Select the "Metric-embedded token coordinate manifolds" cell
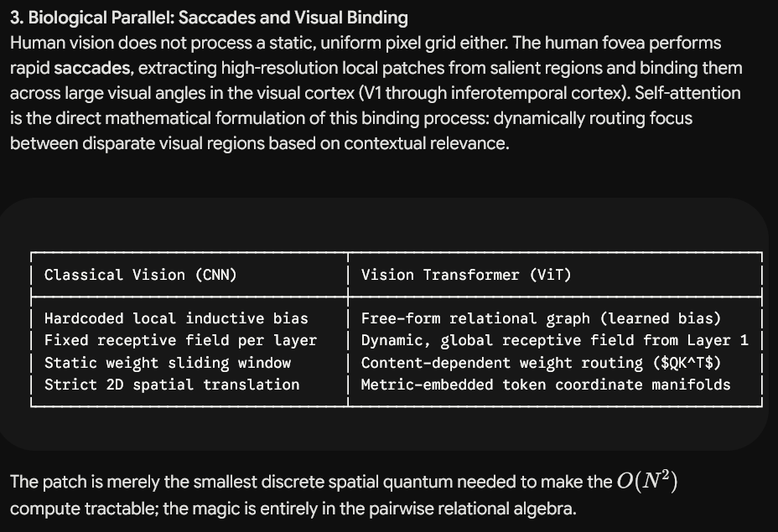 coord(546,385)
